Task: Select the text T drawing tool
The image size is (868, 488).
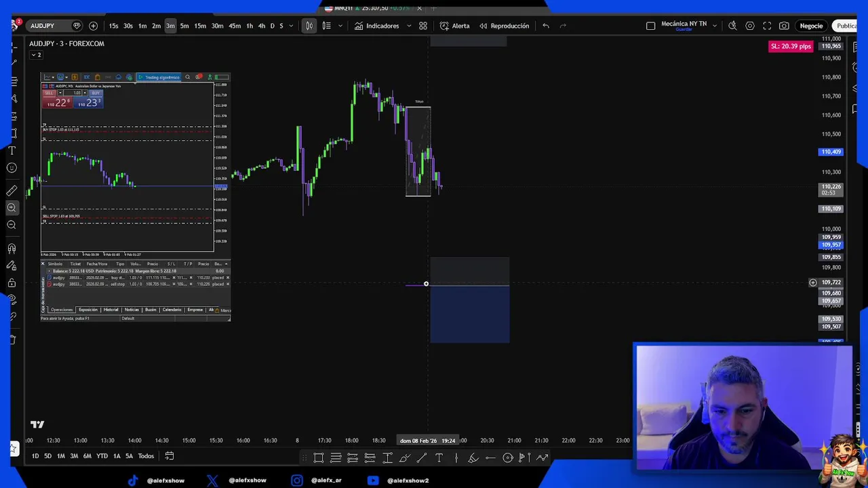Action: [12, 150]
